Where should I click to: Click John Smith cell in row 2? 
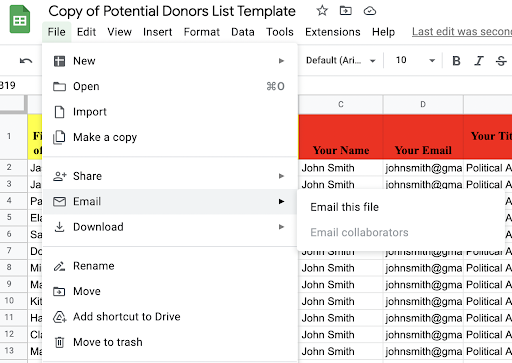[x=341, y=168]
